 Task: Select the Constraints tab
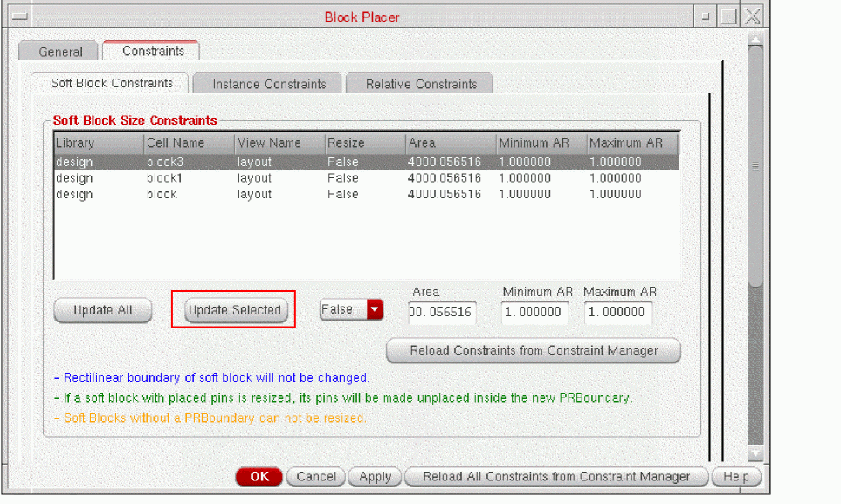(x=152, y=52)
